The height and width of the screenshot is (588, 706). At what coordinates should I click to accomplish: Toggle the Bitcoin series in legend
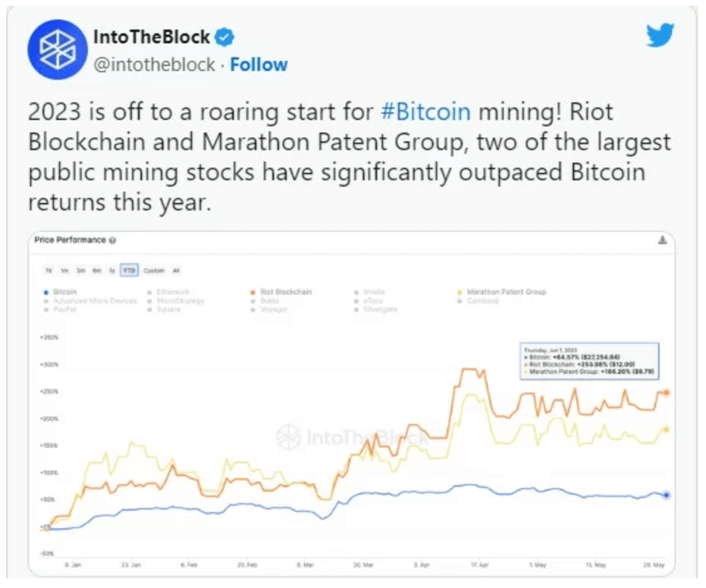[60, 291]
